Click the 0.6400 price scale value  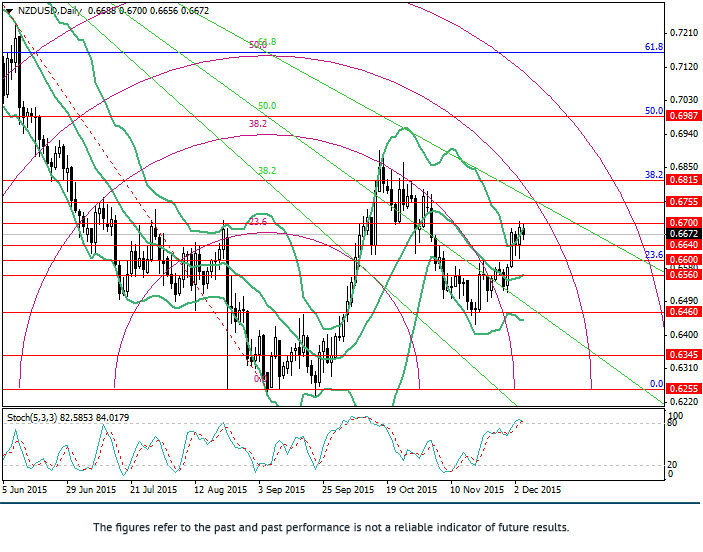684,335
